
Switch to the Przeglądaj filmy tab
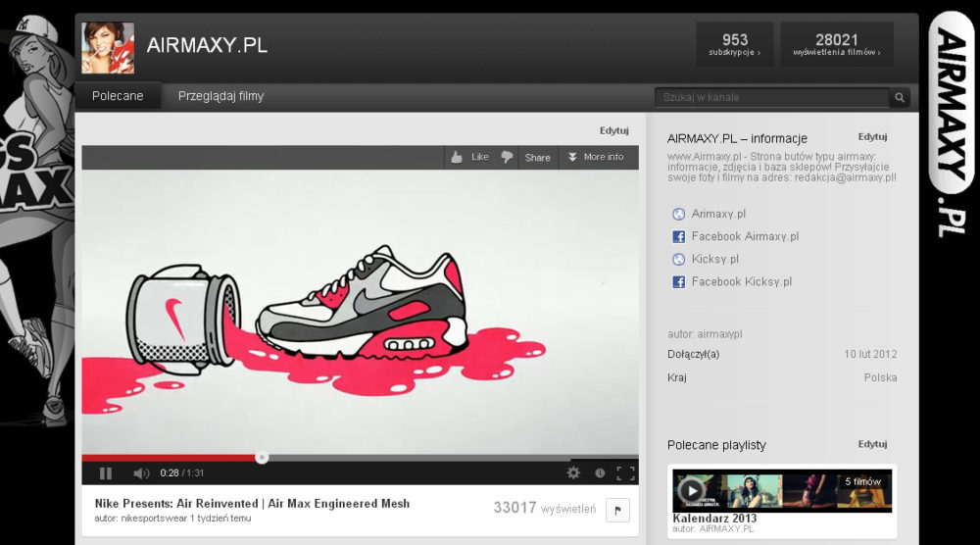[x=220, y=96]
